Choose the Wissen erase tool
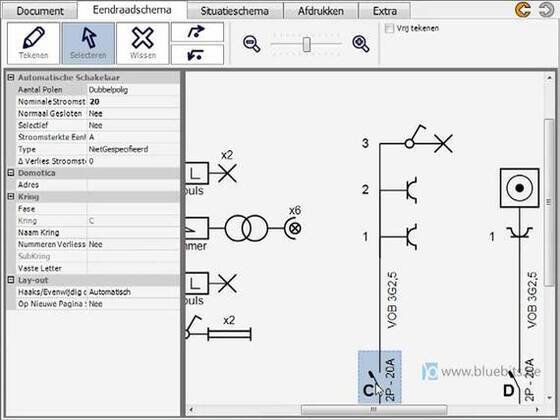Screen dimensions: 560x420 coord(143,43)
